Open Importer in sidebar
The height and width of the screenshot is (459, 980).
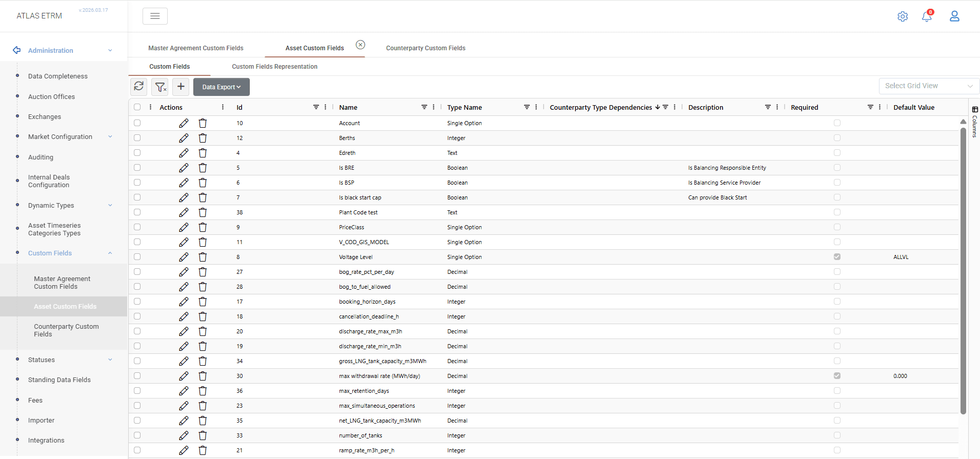click(41, 420)
